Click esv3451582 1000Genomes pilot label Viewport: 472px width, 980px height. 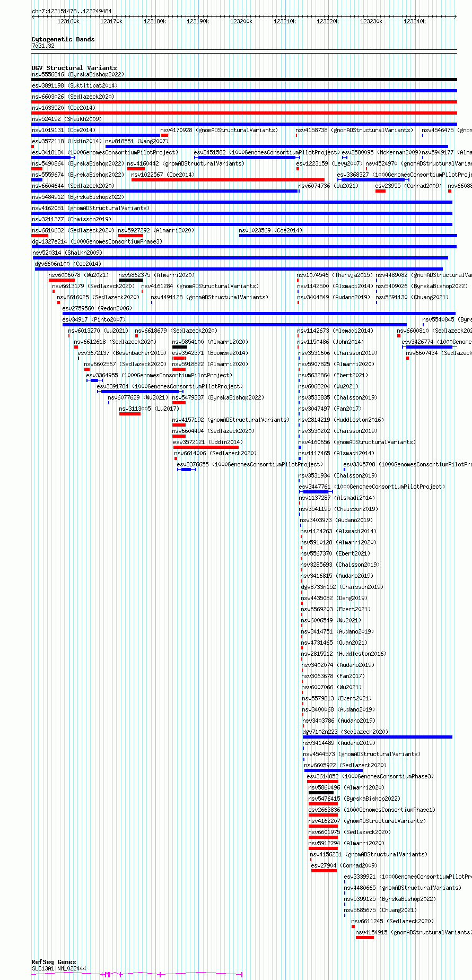pos(267,152)
